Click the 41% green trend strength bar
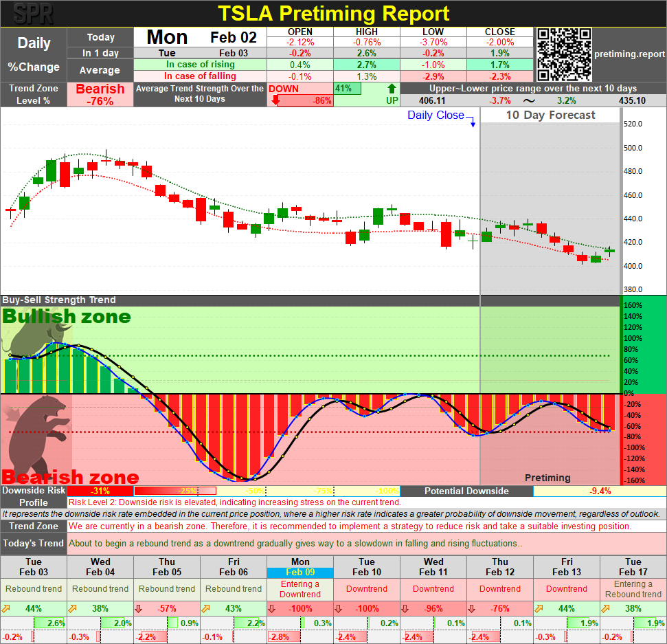The width and height of the screenshot is (667, 644). point(347,89)
